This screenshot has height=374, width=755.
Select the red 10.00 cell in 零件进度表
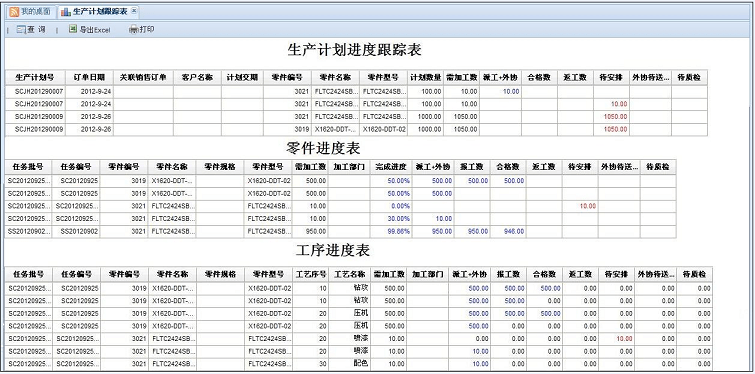pyautogui.click(x=580, y=206)
